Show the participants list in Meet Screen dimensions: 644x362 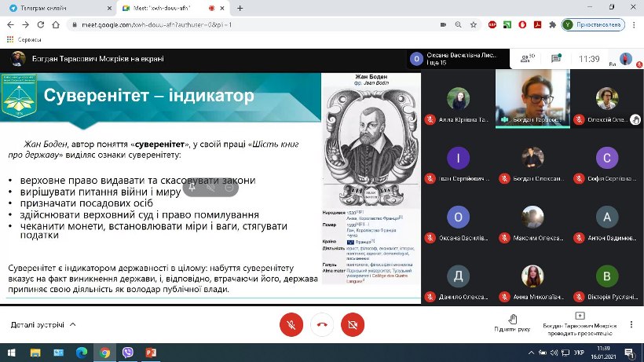(x=527, y=59)
